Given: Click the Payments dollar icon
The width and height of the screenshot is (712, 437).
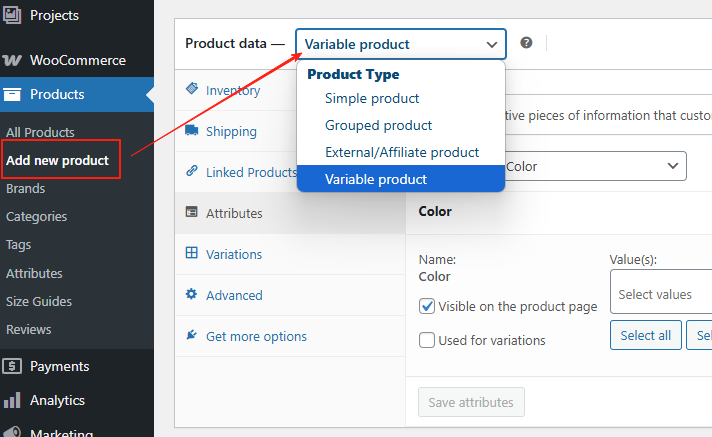Looking at the screenshot, I should tap(13, 366).
